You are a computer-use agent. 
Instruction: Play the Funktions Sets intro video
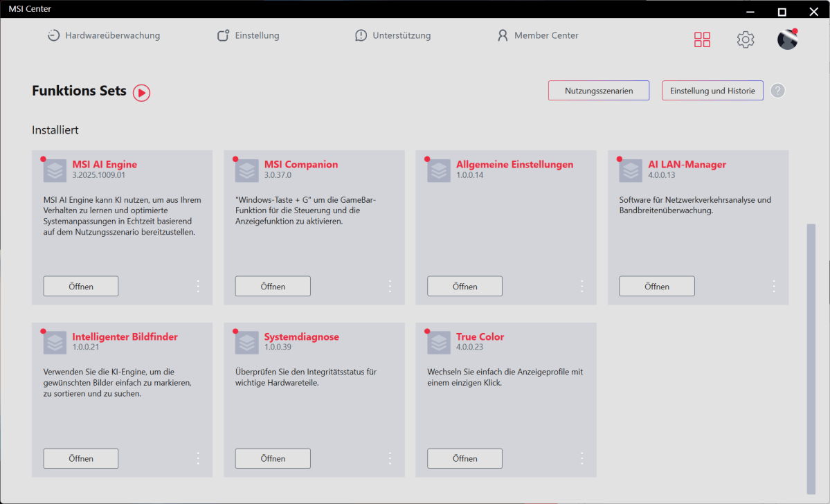[141, 93]
